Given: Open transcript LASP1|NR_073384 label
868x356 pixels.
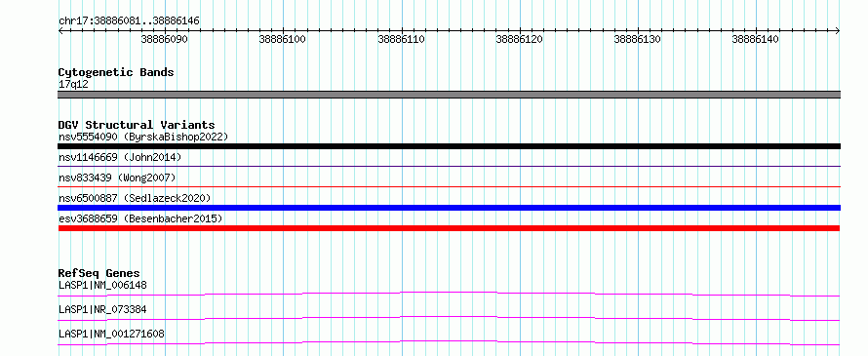Looking at the screenshot, I should point(102,309).
